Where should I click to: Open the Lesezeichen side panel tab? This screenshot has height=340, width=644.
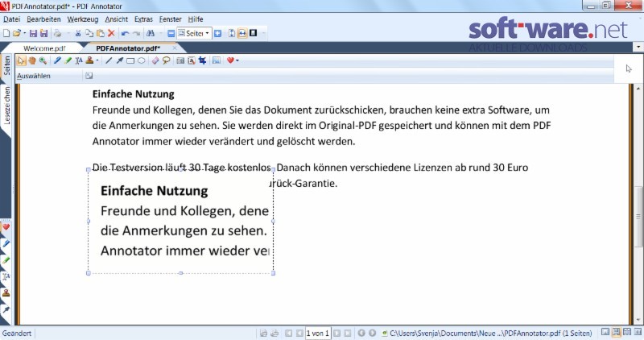point(6,106)
